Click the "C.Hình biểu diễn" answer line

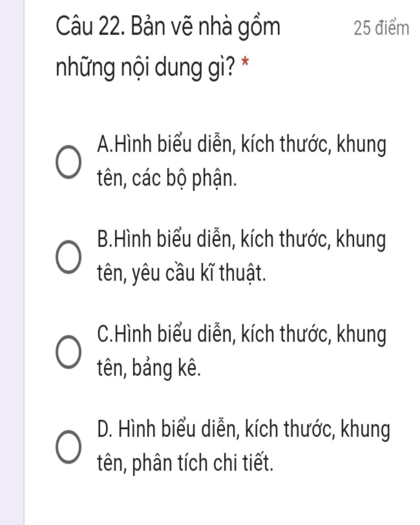click(242, 335)
